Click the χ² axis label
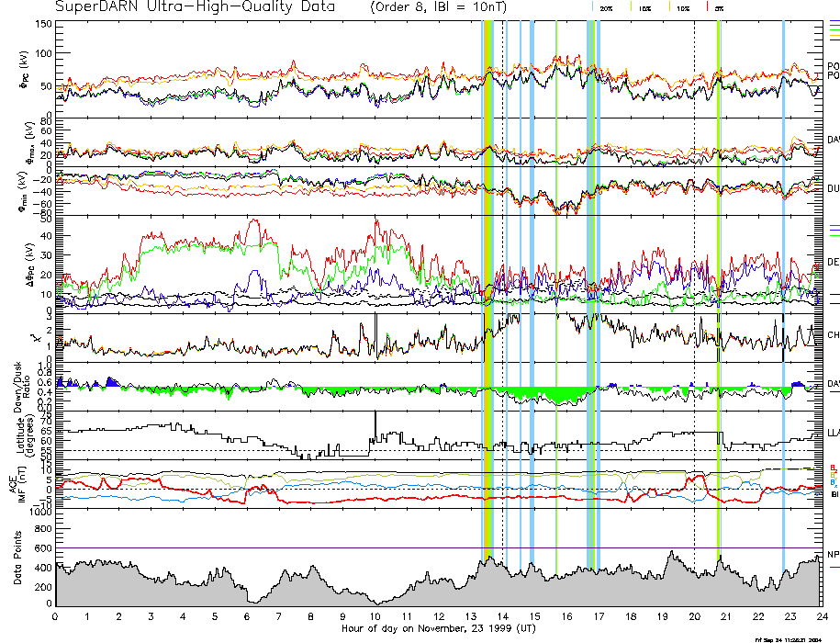The image size is (840, 643). pos(36,338)
